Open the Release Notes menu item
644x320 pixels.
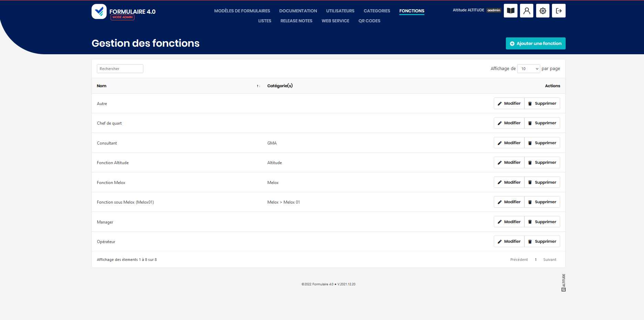click(296, 21)
